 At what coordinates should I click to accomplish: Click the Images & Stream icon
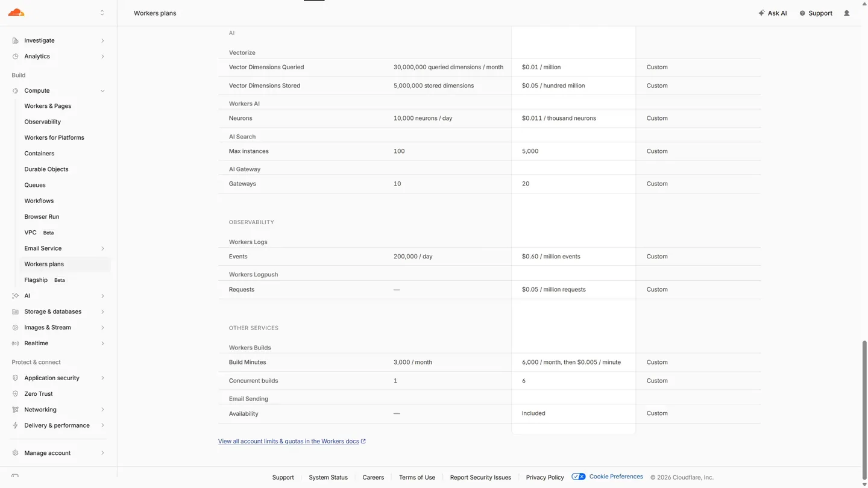[15, 327]
